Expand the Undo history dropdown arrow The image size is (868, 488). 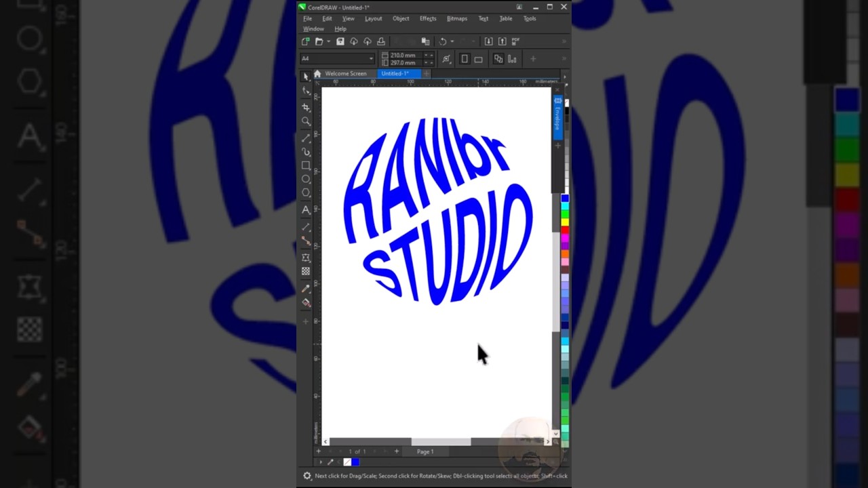click(x=452, y=41)
